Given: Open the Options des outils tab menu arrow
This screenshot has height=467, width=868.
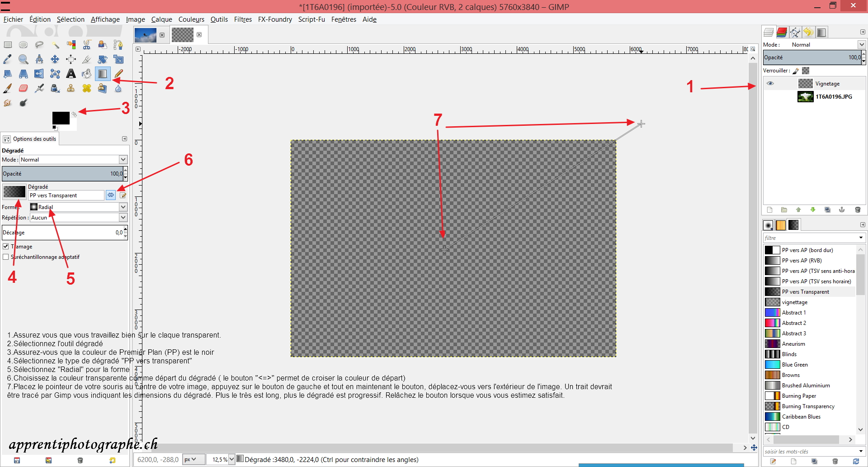Looking at the screenshot, I should tap(124, 139).
